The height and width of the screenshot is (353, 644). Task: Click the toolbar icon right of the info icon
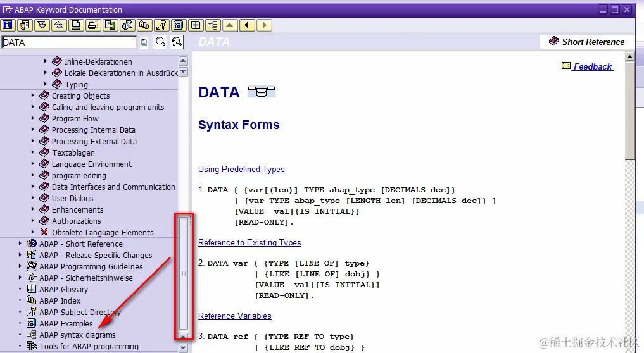(25, 25)
